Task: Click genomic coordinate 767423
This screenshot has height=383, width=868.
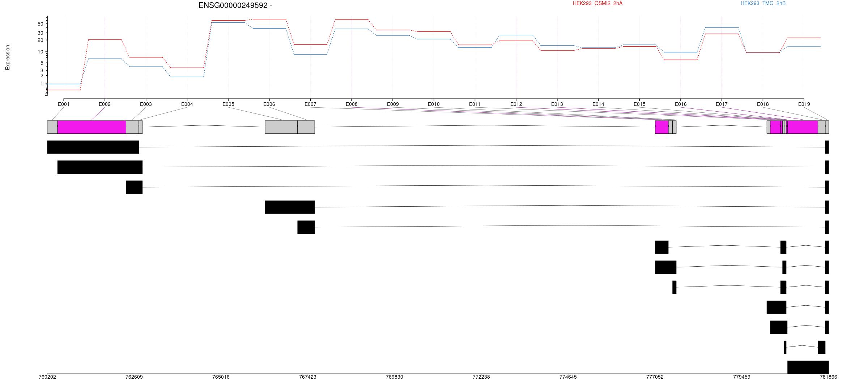Action: pyautogui.click(x=308, y=377)
